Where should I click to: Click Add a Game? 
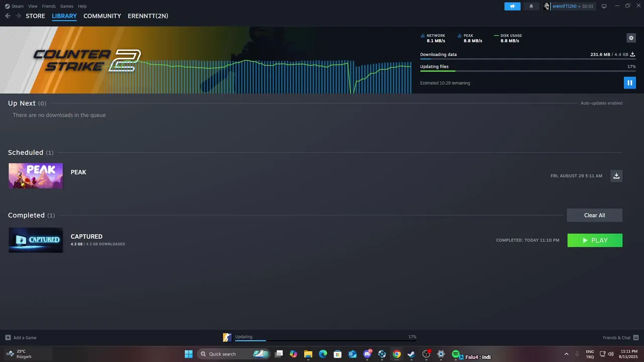21,337
